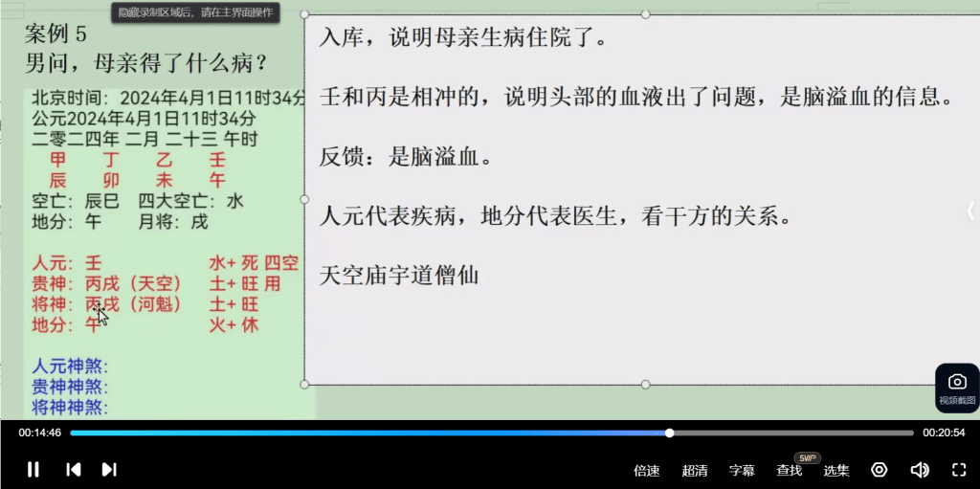This screenshot has height=489, width=980.
Task: Open the 倍速 playback speed menu
Action: pyautogui.click(x=647, y=471)
